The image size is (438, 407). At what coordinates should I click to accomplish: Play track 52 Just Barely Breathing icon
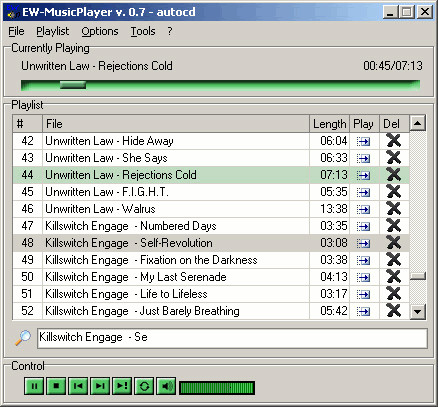[363, 312]
